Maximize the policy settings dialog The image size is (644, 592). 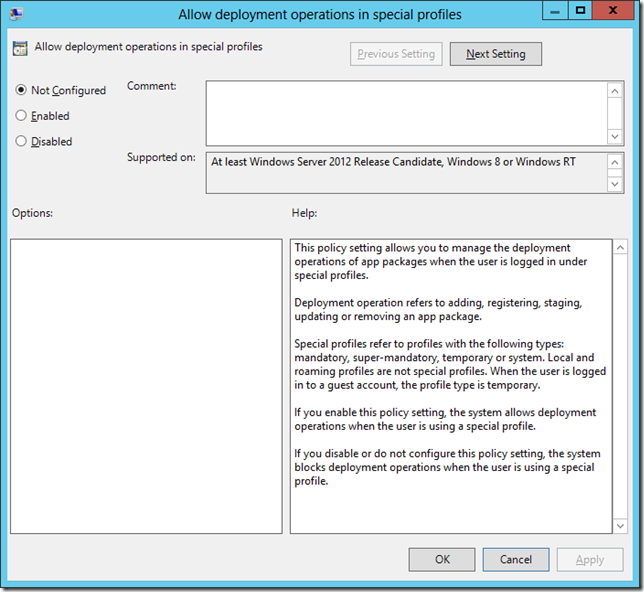(x=579, y=13)
